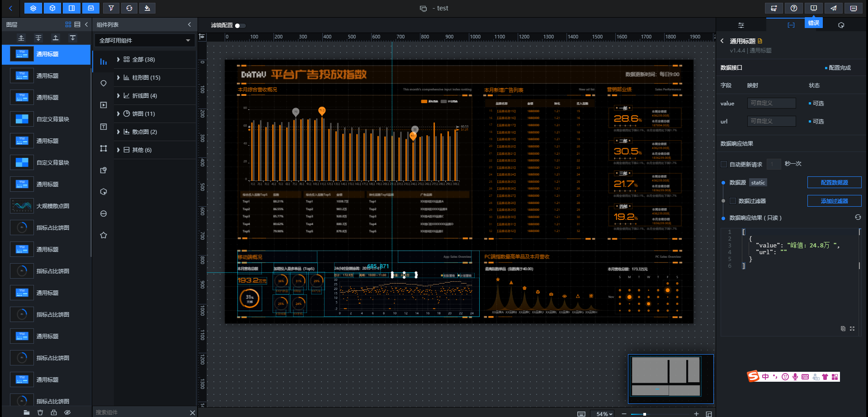Publish the screen with paper plane icon
This screenshot has height=417, width=868.
(834, 8)
